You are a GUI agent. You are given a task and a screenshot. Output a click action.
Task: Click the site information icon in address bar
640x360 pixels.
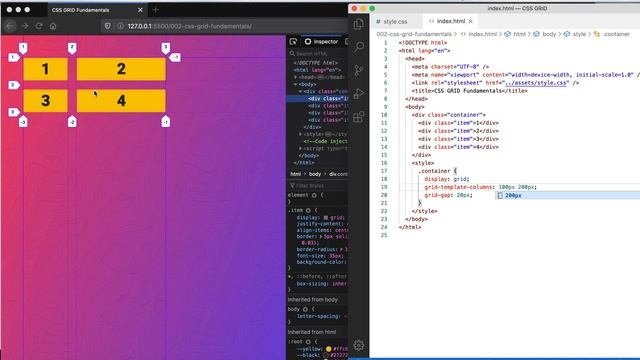120,26
